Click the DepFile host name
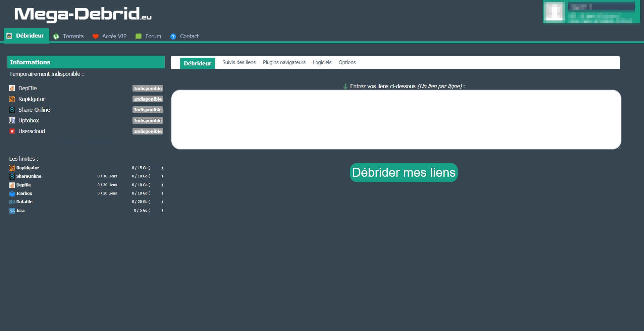The height and width of the screenshot is (331, 644). coord(28,88)
